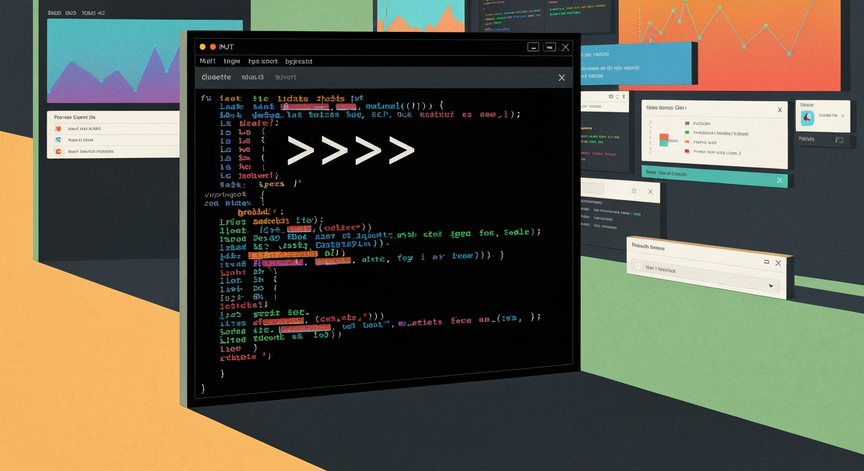Dismiss the teal banner with its X
Viewport: 864px width, 471px height.
pyautogui.click(x=780, y=180)
